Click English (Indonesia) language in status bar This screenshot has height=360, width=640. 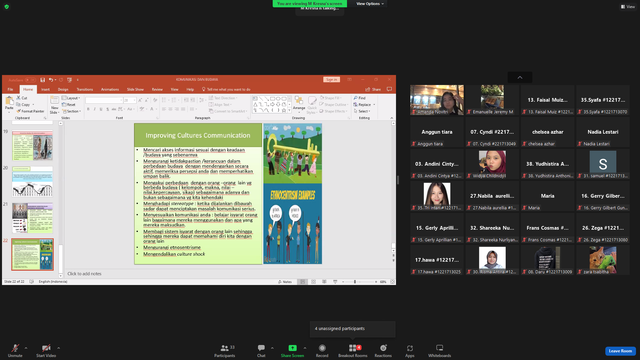pos(53,282)
